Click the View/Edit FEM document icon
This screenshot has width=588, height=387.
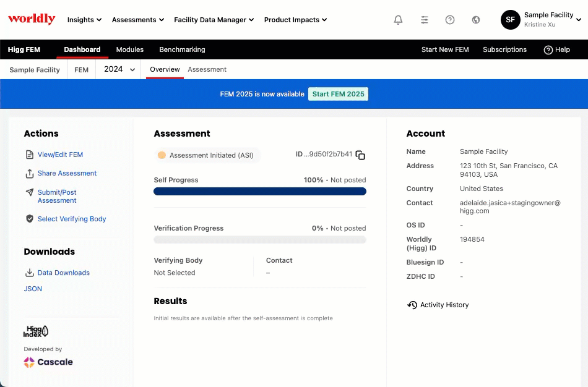click(30, 155)
